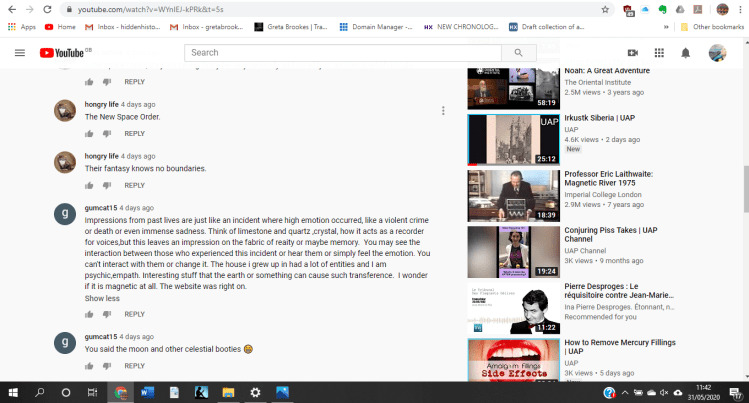Open the YouTube hamburger guide menu
Viewport: 749px width, 403px height.
point(20,53)
